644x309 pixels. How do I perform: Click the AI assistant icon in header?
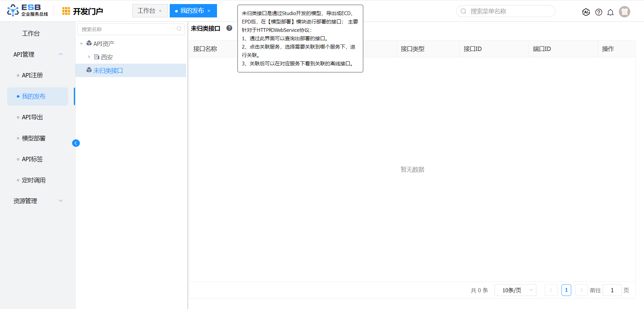click(x=586, y=12)
